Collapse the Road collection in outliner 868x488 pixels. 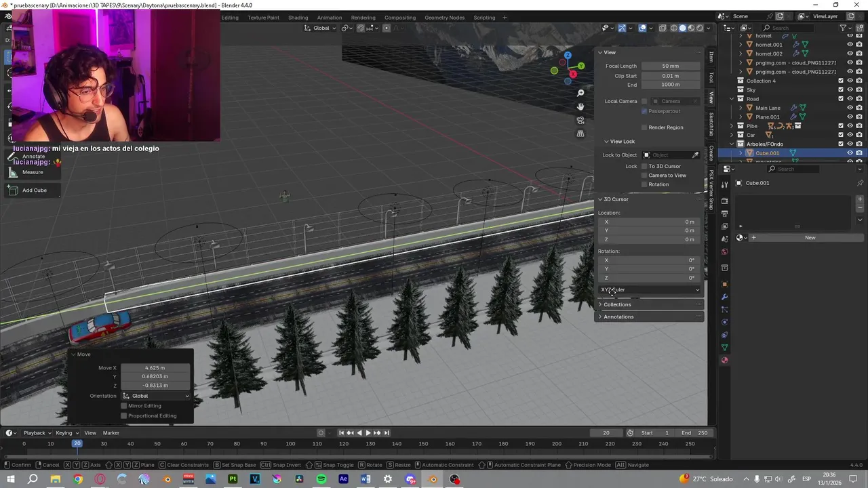tap(732, 99)
